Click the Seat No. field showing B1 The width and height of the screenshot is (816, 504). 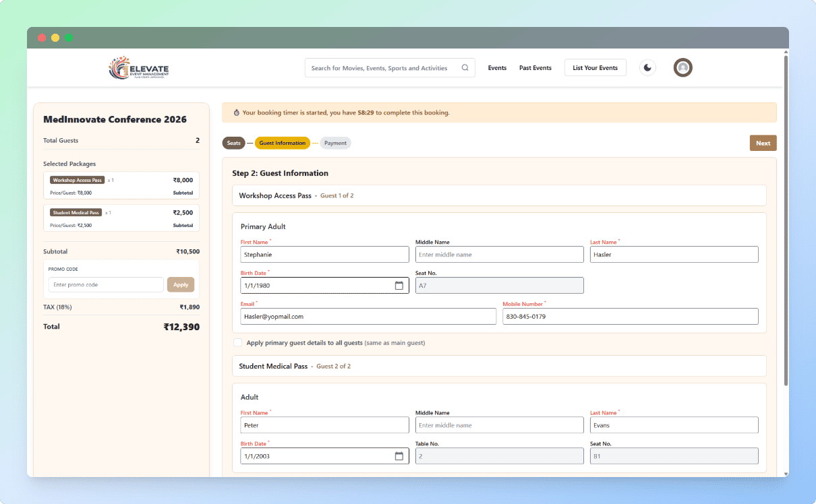click(674, 456)
